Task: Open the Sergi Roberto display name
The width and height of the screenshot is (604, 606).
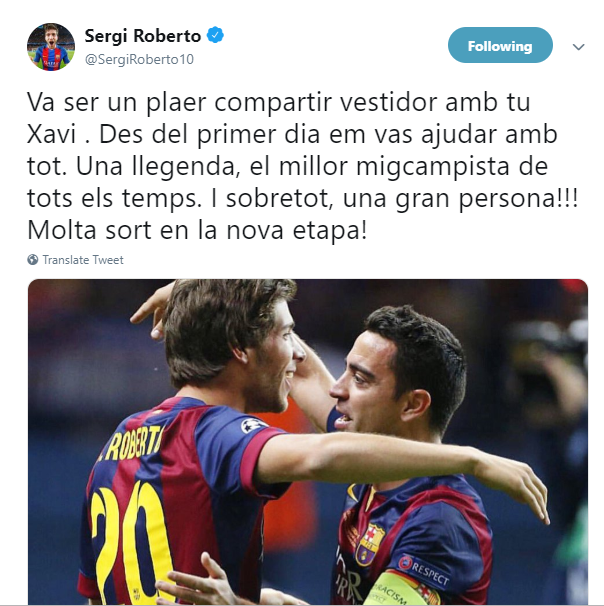Action: click(143, 36)
